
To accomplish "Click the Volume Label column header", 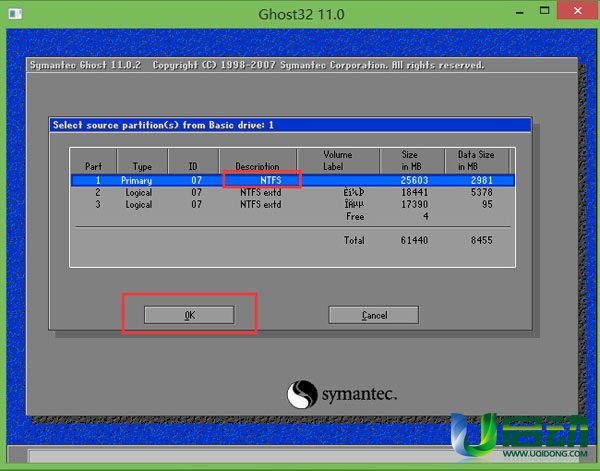I will click(337, 160).
